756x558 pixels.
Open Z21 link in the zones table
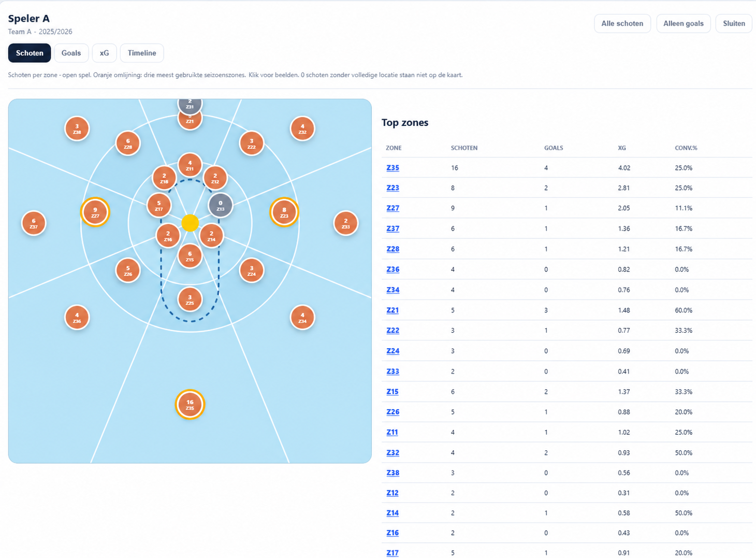point(392,310)
